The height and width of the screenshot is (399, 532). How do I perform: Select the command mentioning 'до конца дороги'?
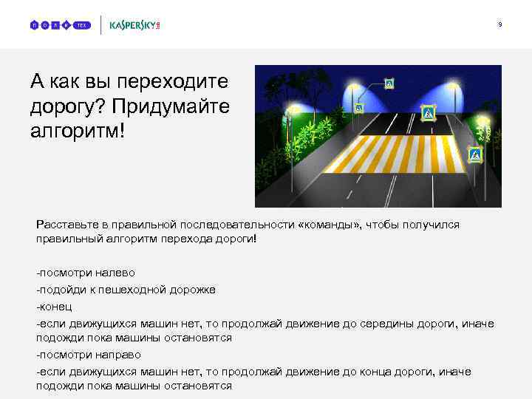[253, 378]
